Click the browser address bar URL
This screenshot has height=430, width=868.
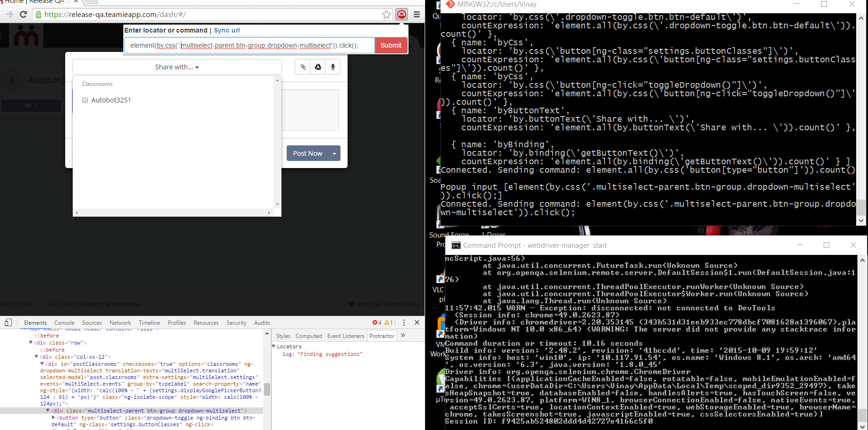[115, 15]
